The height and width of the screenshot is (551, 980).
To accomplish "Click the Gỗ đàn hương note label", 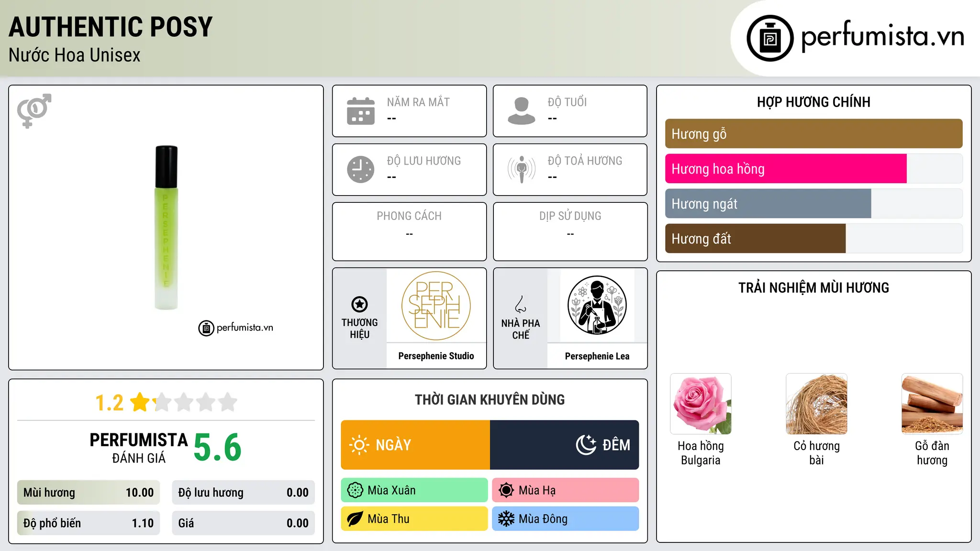I will click(932, 453).
